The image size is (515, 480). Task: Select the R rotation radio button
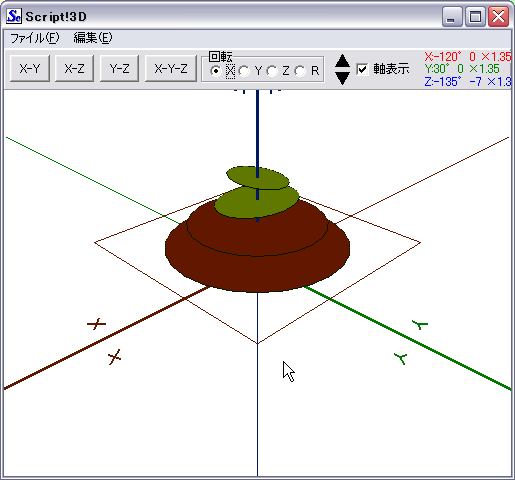pos(300,71)
